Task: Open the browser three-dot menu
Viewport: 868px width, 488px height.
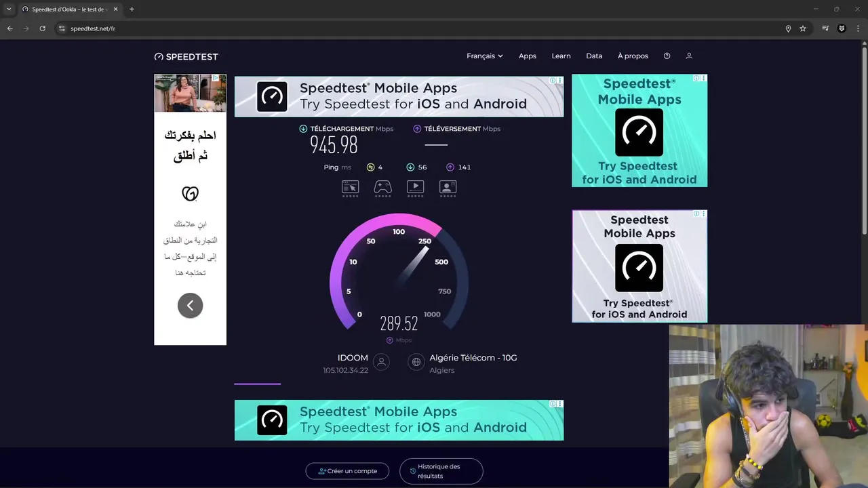Action: coord(858,28)
